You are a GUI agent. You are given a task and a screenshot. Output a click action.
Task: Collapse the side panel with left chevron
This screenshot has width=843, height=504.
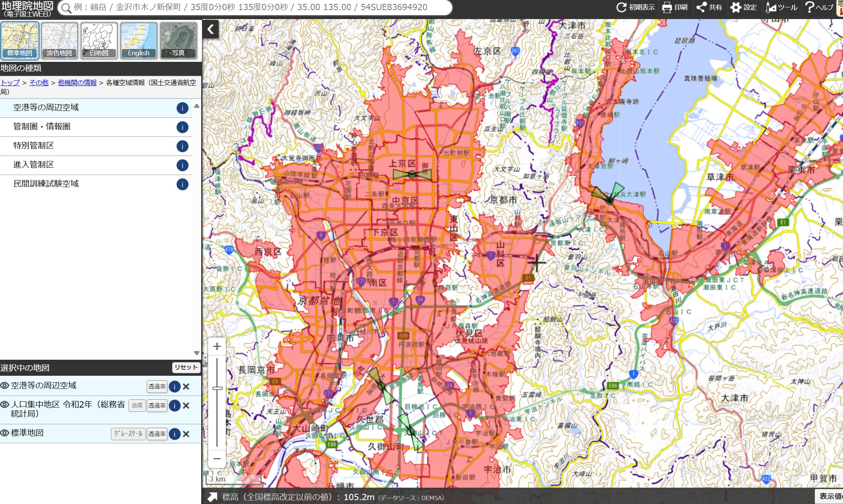tap(211, 29)
